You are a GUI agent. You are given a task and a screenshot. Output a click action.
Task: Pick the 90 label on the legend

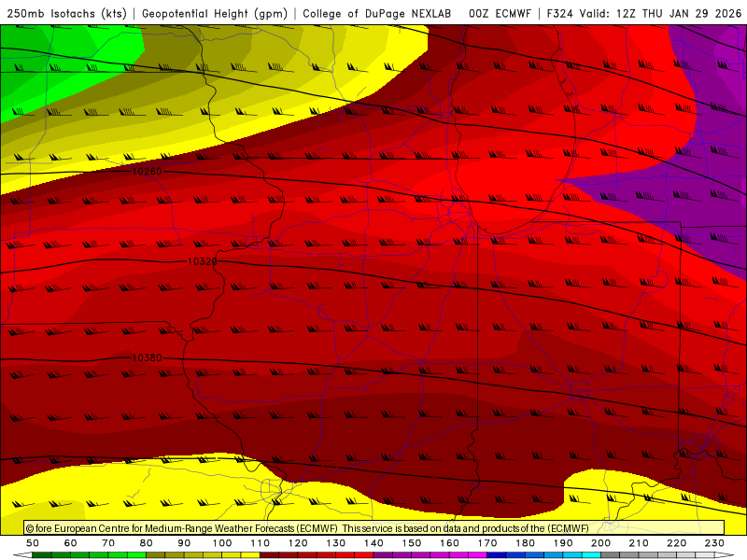tap(184, 543)
